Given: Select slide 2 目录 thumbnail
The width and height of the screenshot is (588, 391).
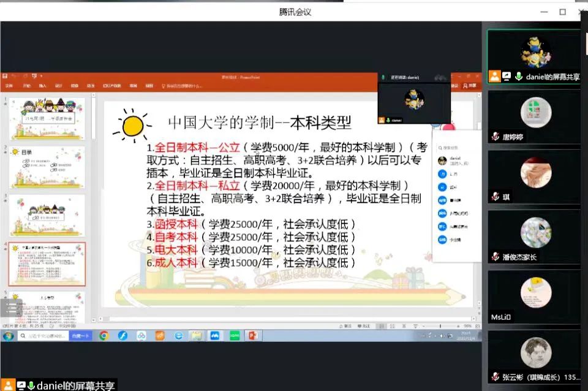Looking at the screenshot, I should coord(47,167).
